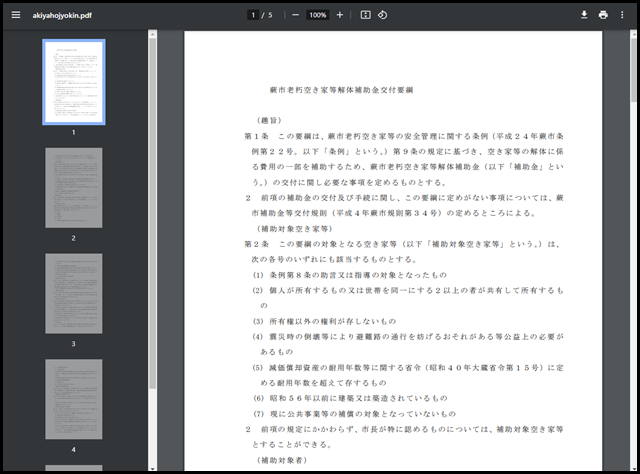Zoom out with the minus icon

[296, 15]
